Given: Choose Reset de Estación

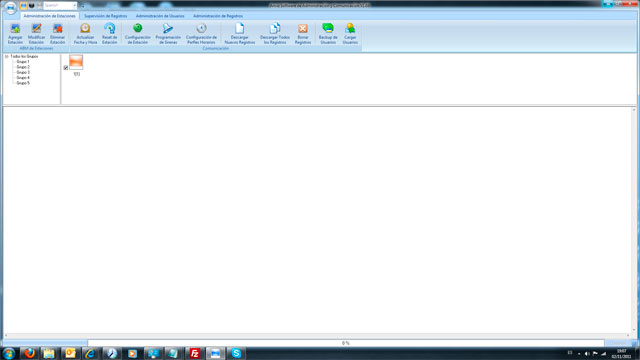Looking at the screenshot, I should [x=109, y=33].
